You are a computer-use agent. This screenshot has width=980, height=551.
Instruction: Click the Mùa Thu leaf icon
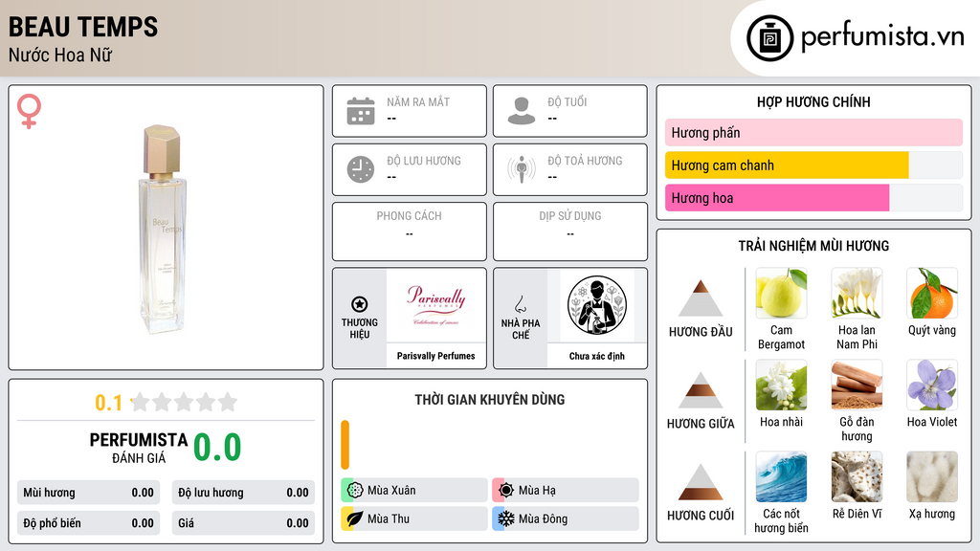point(355,518)
